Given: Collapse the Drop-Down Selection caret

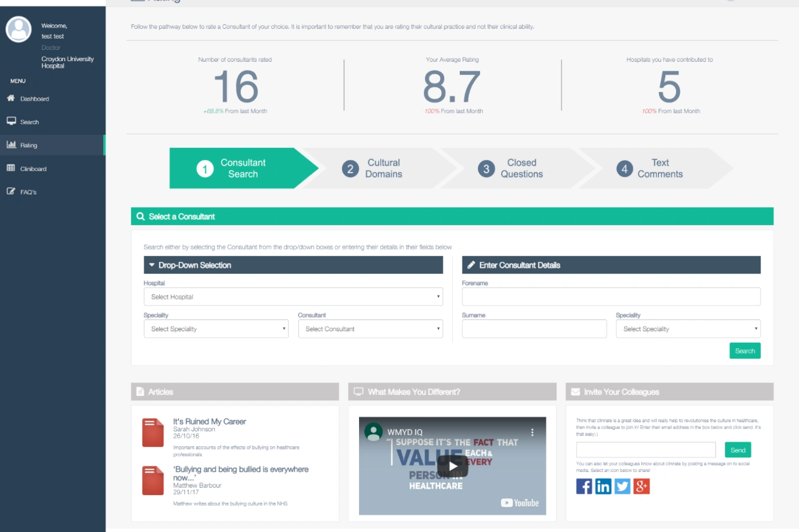Looking at the screenshot, I should point(152,265).
